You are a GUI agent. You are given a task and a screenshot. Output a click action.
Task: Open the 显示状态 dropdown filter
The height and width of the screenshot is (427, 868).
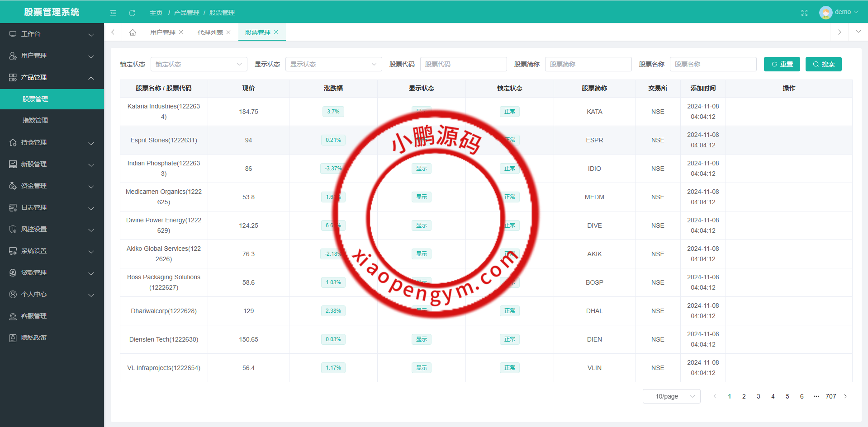point(333,64)
